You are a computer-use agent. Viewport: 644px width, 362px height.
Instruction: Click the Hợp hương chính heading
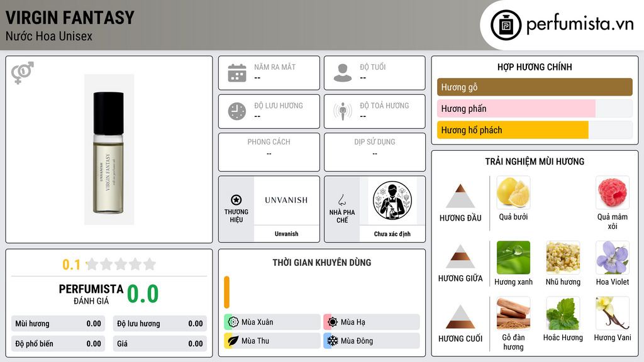click(x=535, y=67)
